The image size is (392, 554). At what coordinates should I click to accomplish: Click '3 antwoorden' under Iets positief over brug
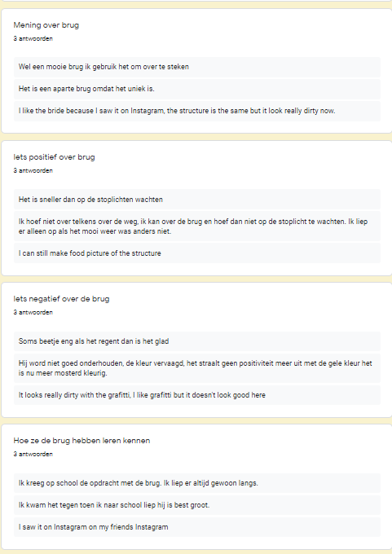point(33,170)
